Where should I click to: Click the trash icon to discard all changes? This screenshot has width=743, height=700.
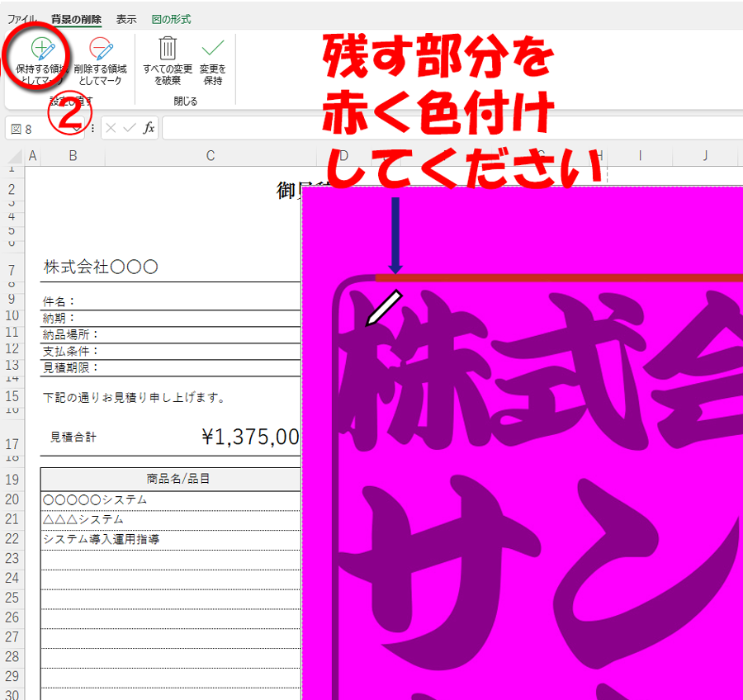pyautogui.click(x=168, y=62)
